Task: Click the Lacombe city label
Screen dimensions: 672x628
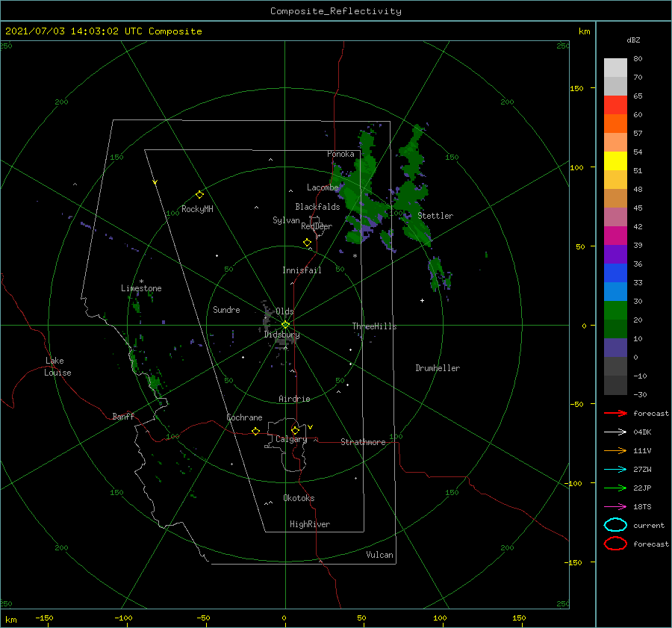Action: tap(323, 187)
